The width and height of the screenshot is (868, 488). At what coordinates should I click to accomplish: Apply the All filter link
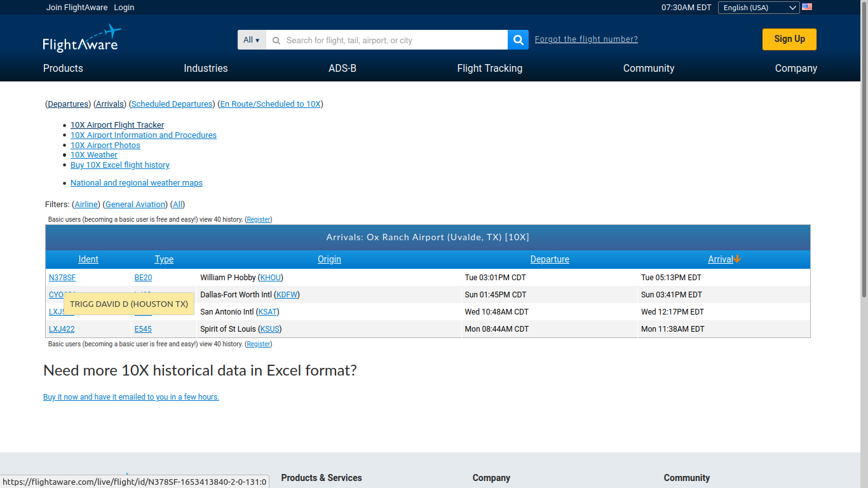(178, 205)
